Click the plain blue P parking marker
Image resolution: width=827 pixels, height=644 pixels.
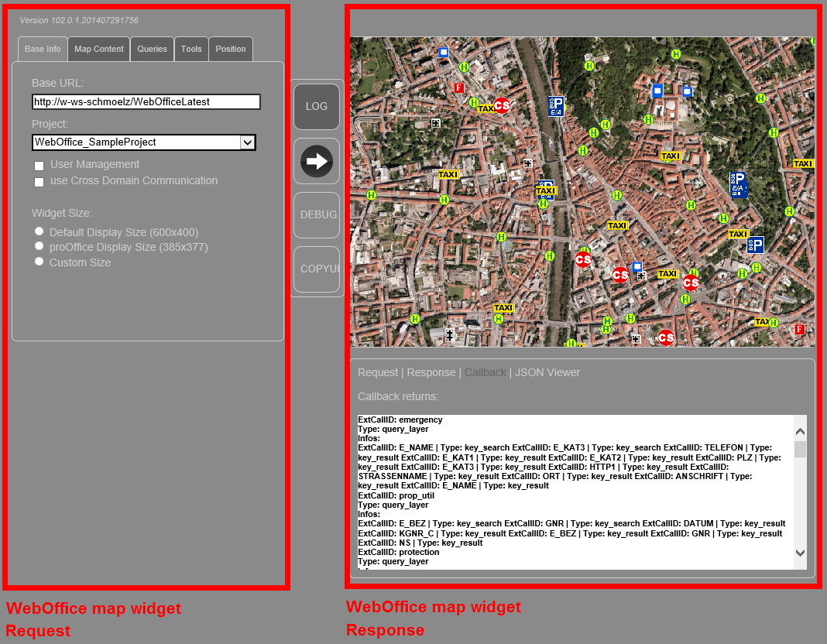click(x=755, y=244)
